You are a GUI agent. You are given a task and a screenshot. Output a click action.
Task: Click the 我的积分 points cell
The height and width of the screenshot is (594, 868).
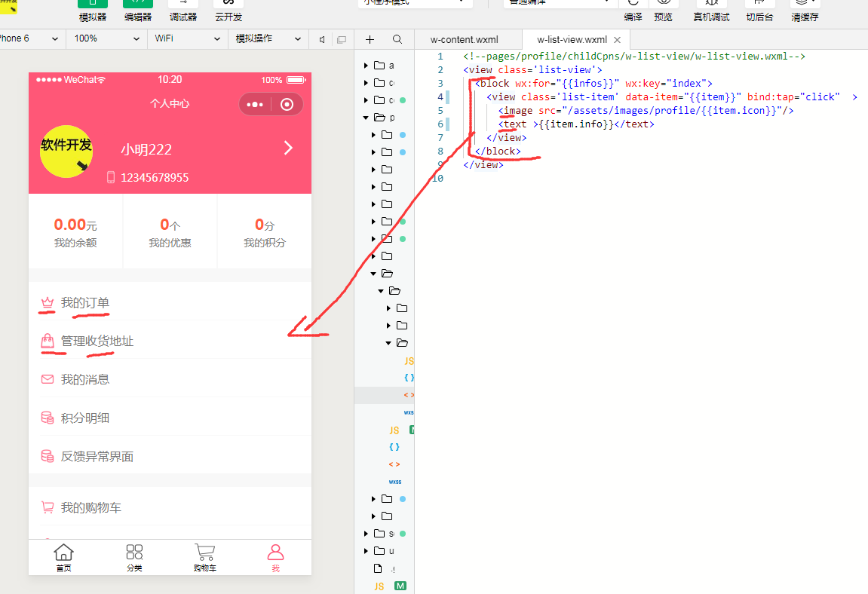click(x=265, y=232)
